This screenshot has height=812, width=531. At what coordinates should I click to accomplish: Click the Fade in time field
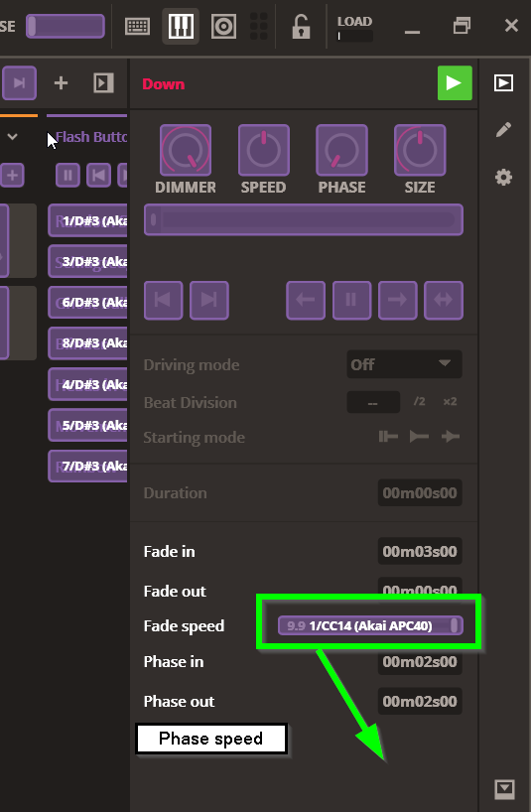[420, 552]
